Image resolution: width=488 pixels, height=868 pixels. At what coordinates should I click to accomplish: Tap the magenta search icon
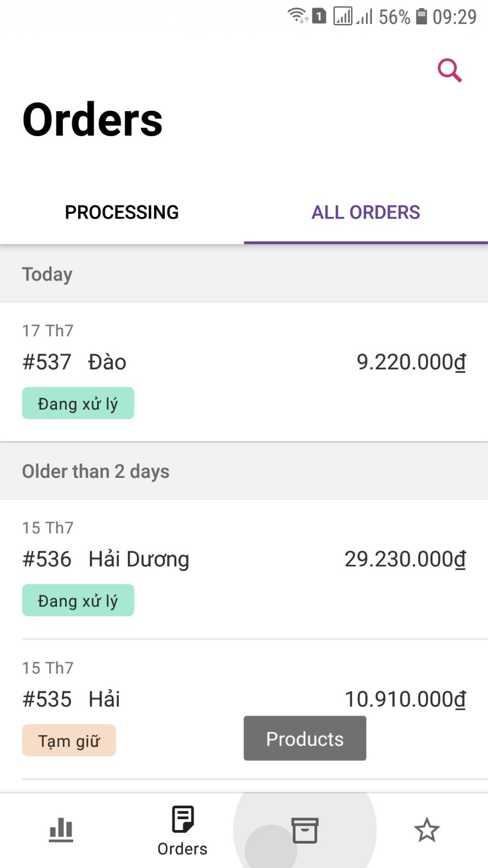click(x=450, y=71)
